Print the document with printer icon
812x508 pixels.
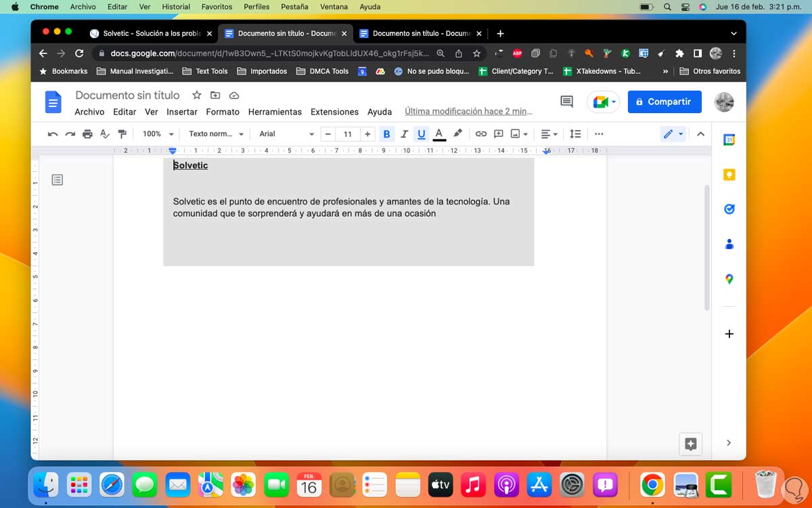87,134
